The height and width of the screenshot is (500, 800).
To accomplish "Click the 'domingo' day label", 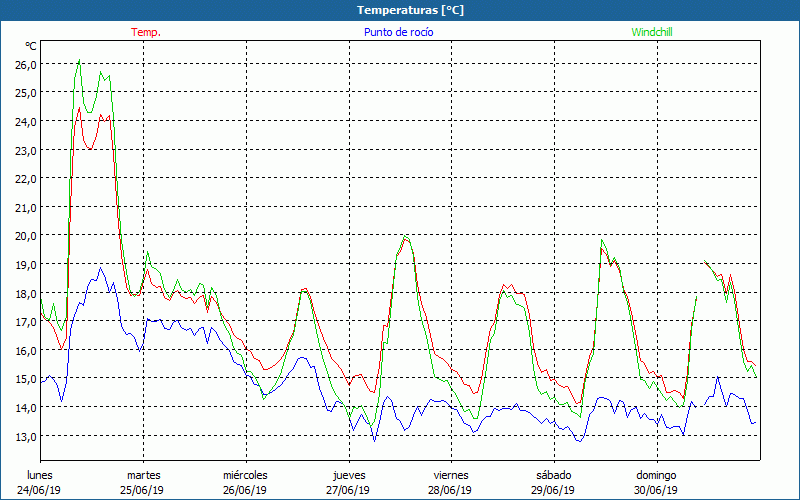I will (x=656, y=476).
